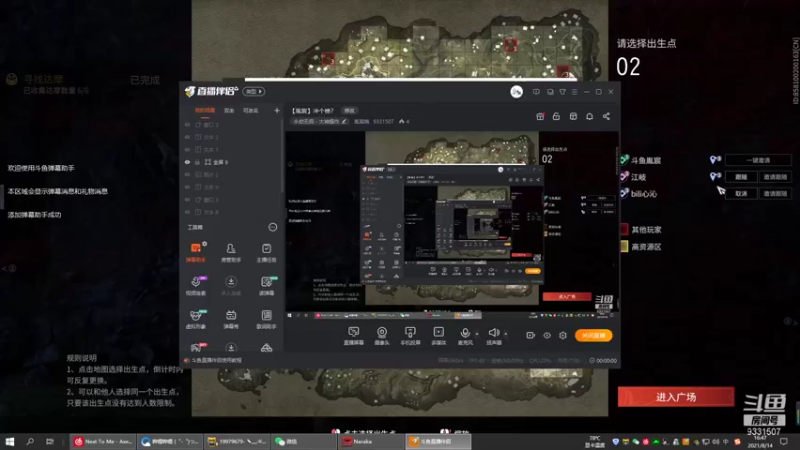Switch to the second scene tab
Screen dimensions: 800x450
tap(229, 110)
